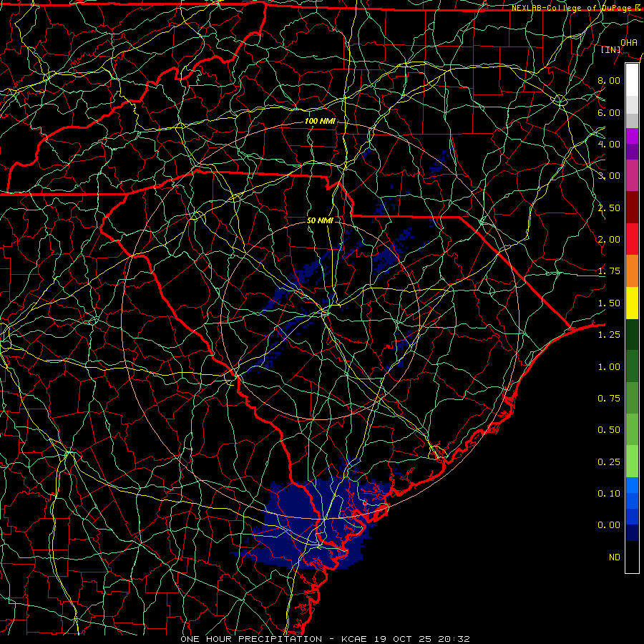Click the OHA product label

(x=629, y=42)
